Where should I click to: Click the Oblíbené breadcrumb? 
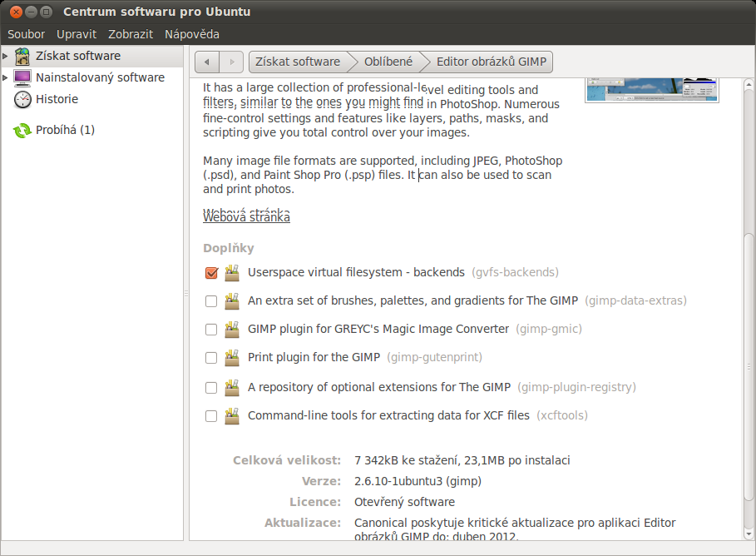(388, 62)
